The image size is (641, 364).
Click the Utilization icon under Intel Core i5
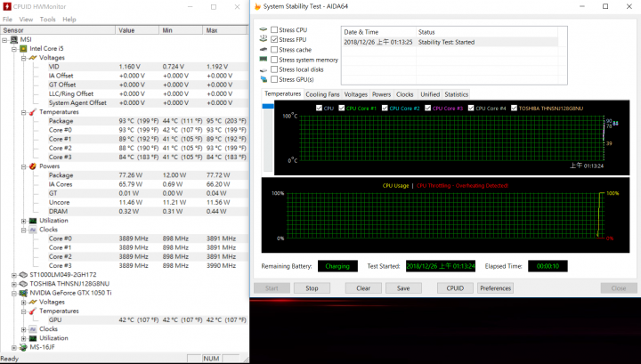(x=33, y=221)
